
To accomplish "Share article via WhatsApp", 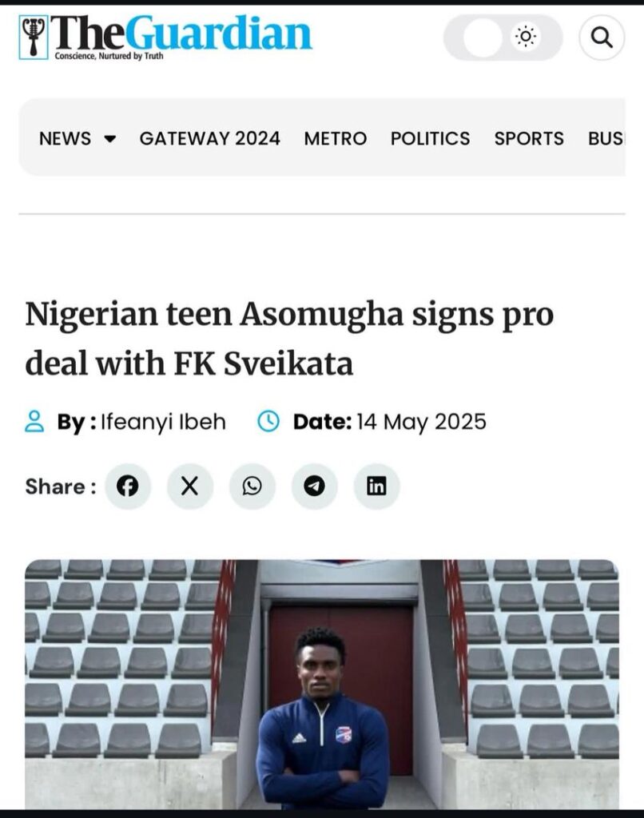I will 252,486.
